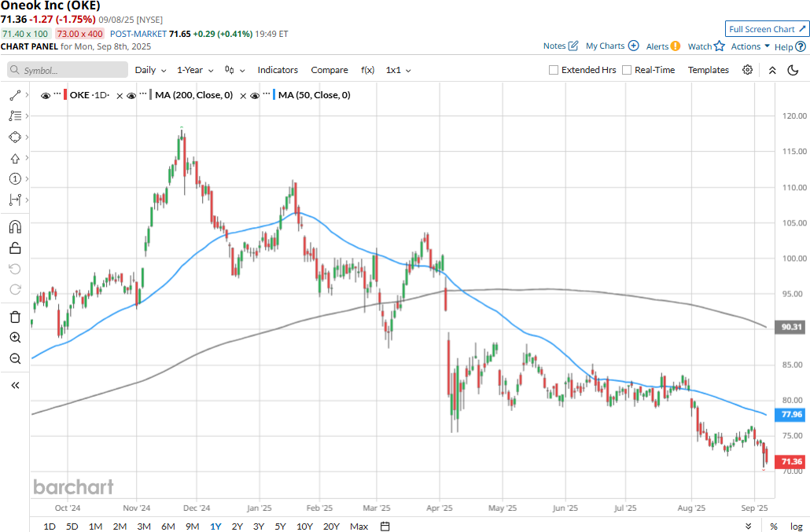Viewport: 810px width, 532px height.
Task: Click the redo icon
Action: 15,289
